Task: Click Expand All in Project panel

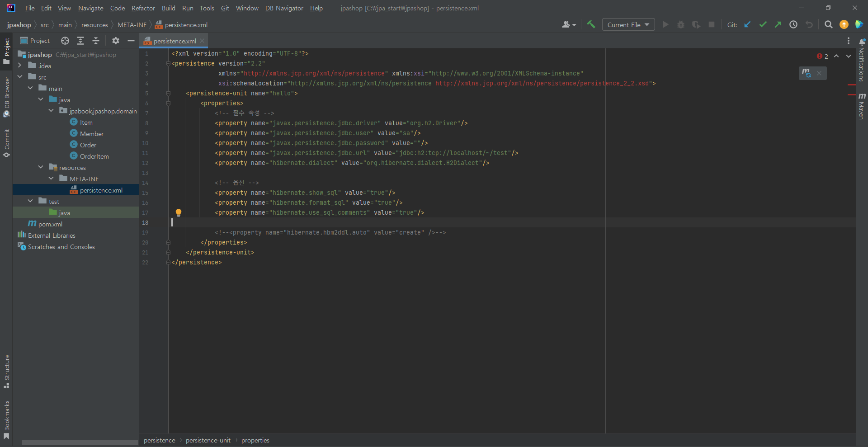Action: [80, 41]
